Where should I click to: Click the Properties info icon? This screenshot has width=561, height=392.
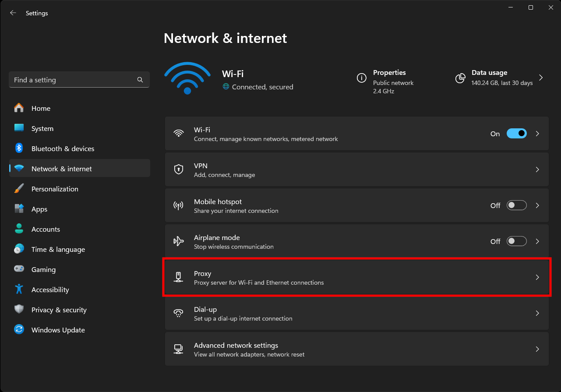point(361,78)
